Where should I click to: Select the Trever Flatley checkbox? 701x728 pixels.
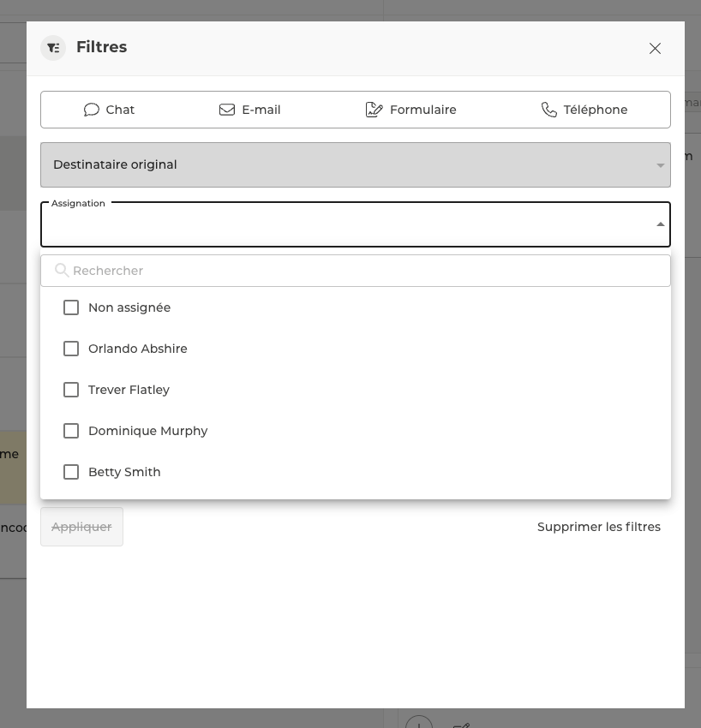point(71,390)
